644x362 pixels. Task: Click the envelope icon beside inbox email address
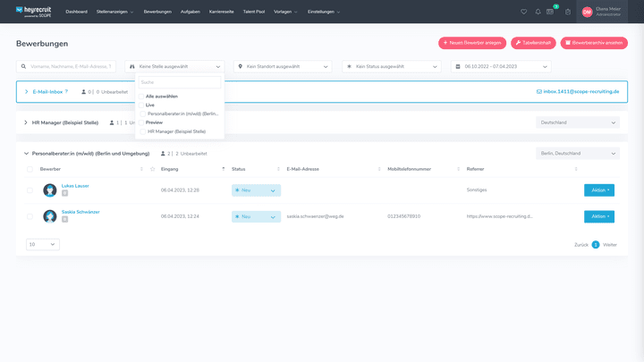coord(538,91)
